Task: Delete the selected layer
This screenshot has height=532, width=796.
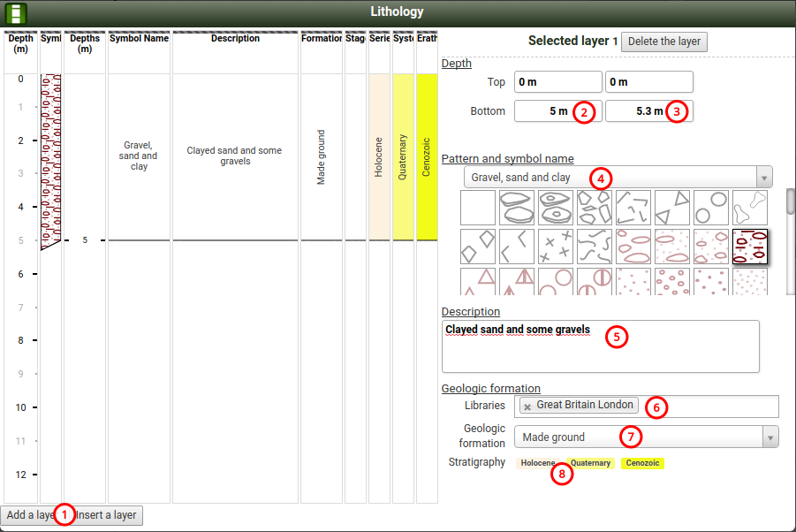Action: (663, 42)
